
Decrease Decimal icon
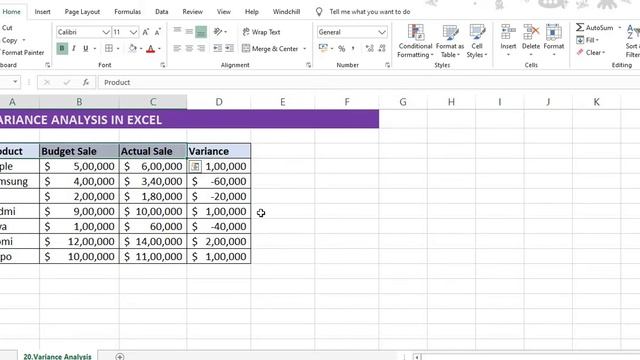click(382, 49)
